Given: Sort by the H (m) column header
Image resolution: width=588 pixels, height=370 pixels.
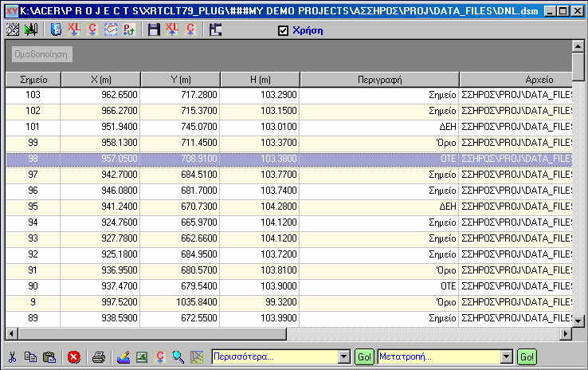Looking at the screenshot, I should point(261,80).
